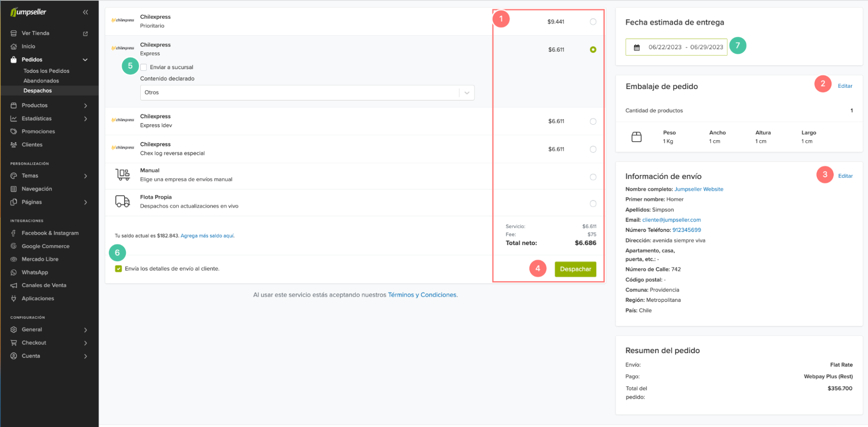Click the Inicio home icon in sidebar
The width and height of the screenshot is (868, 427).
[x=14, y=46]
